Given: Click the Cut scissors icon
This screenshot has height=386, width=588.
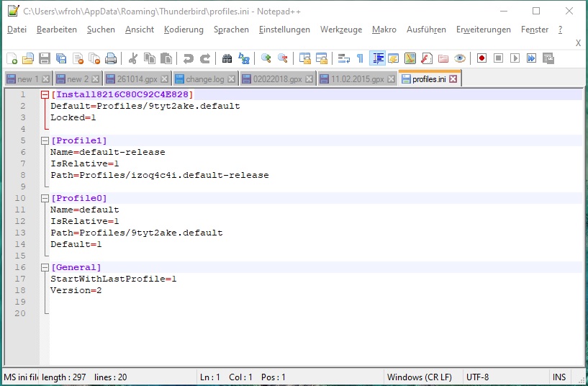Looking at the screenshot, I should pyautogui.click(x=133, y=58).
